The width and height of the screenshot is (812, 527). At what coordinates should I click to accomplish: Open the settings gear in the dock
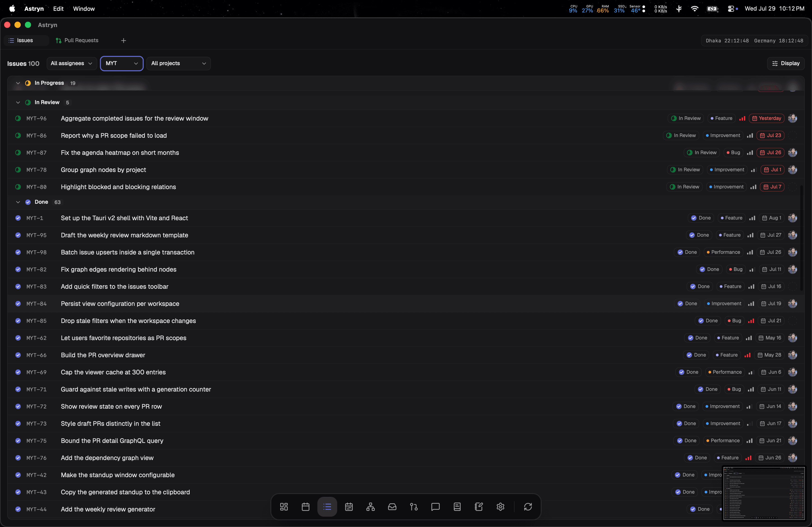point(501,507)
